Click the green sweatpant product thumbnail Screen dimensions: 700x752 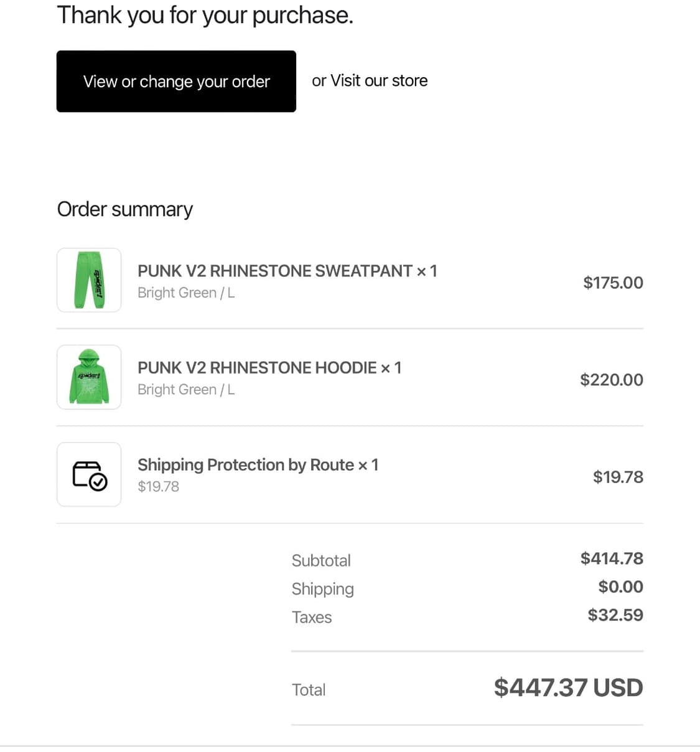[89, 280]
